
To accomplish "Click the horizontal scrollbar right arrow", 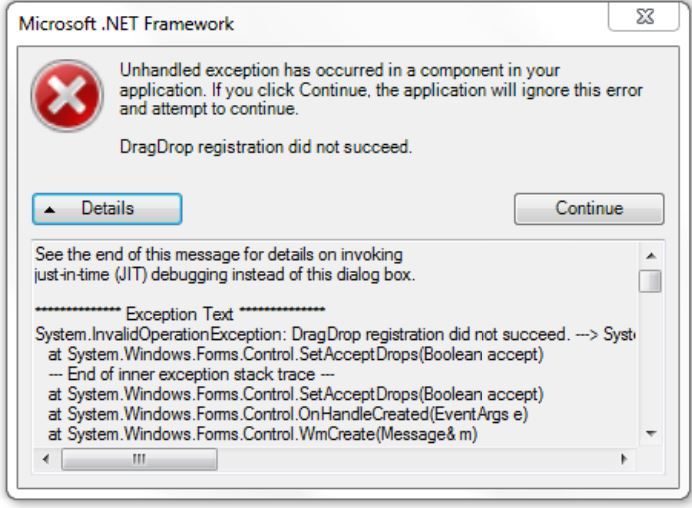I will 626,458.
